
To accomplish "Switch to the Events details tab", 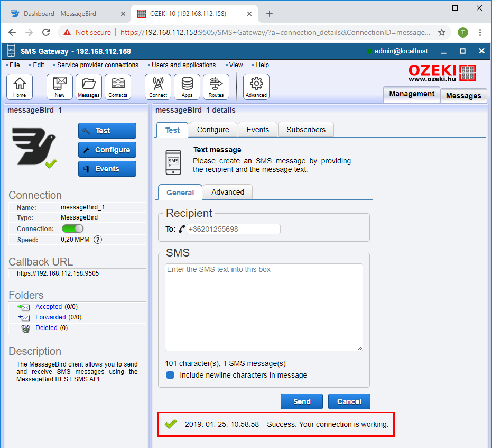I will 257,130.
